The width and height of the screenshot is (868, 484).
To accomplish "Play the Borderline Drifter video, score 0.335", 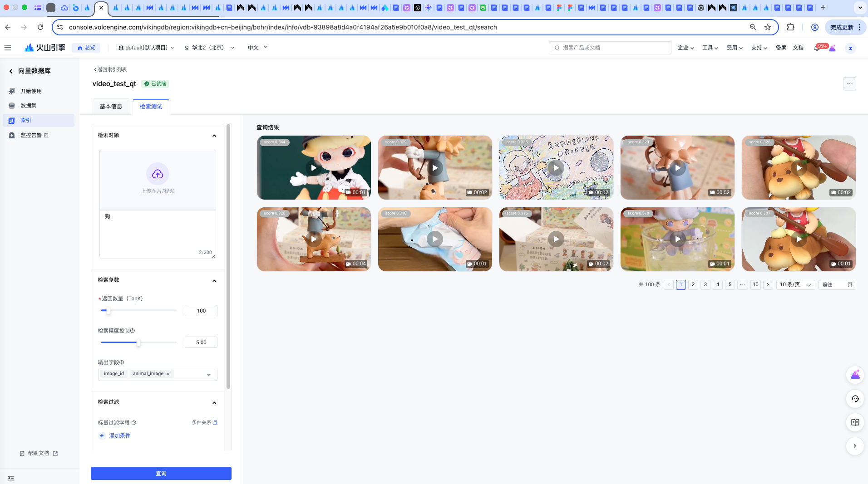I will tap(556, 168).
